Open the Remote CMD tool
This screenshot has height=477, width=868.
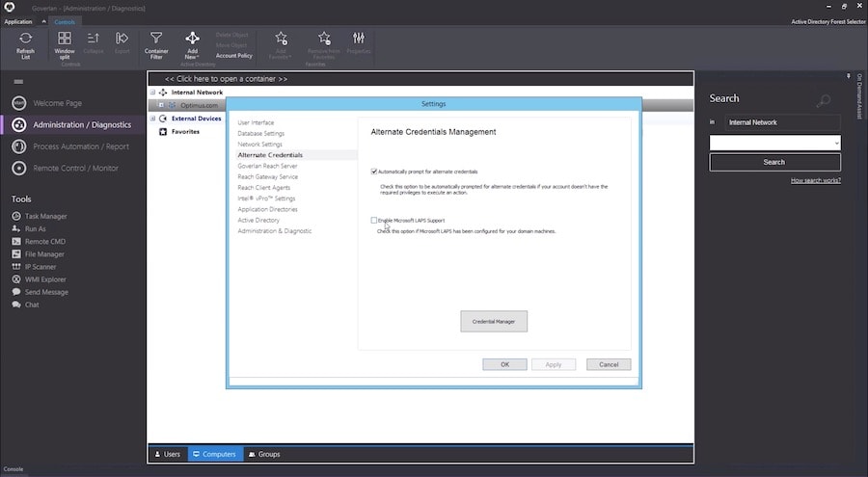(39, 242)
